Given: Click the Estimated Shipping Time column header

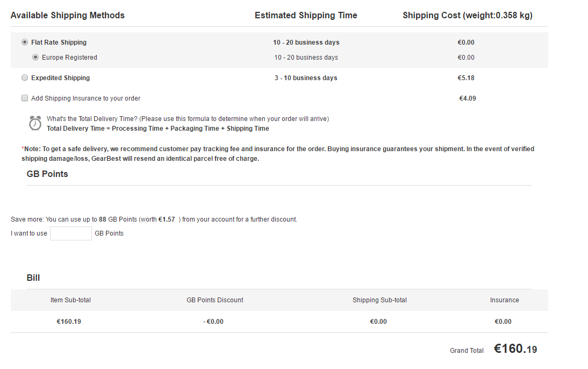Looking at the screenshot, I should coord(306,16).
